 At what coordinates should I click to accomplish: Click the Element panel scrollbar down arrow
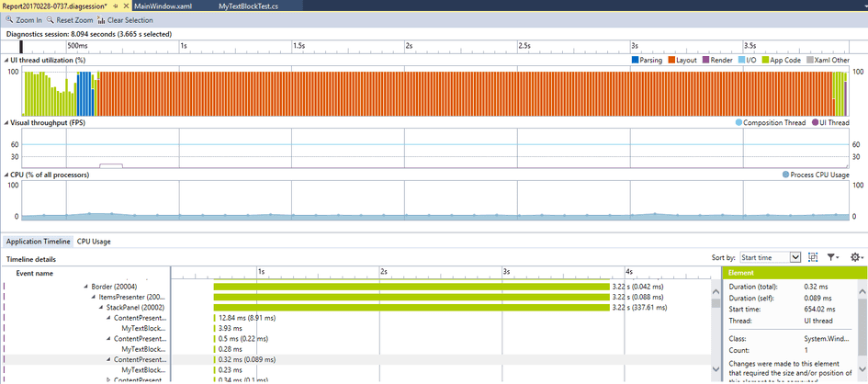[862, 369]
